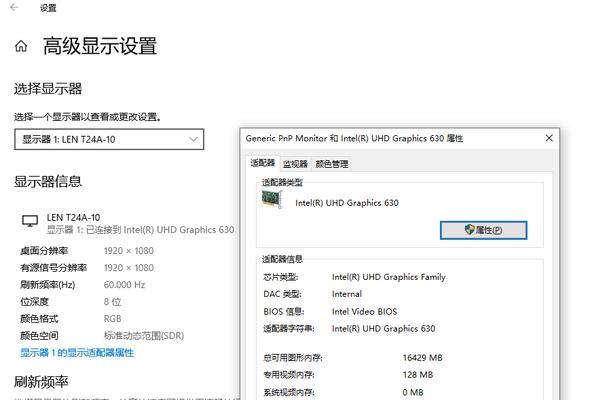The image size is (613, 400).
Task: Click the Intel(R) UHD Graphics Family chip value
Action: coord(389,277)
